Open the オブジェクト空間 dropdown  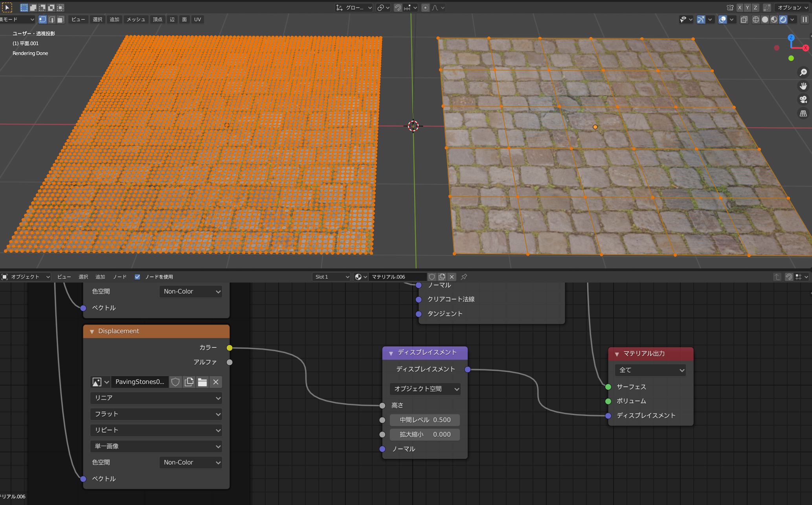(x=425, y=389)
